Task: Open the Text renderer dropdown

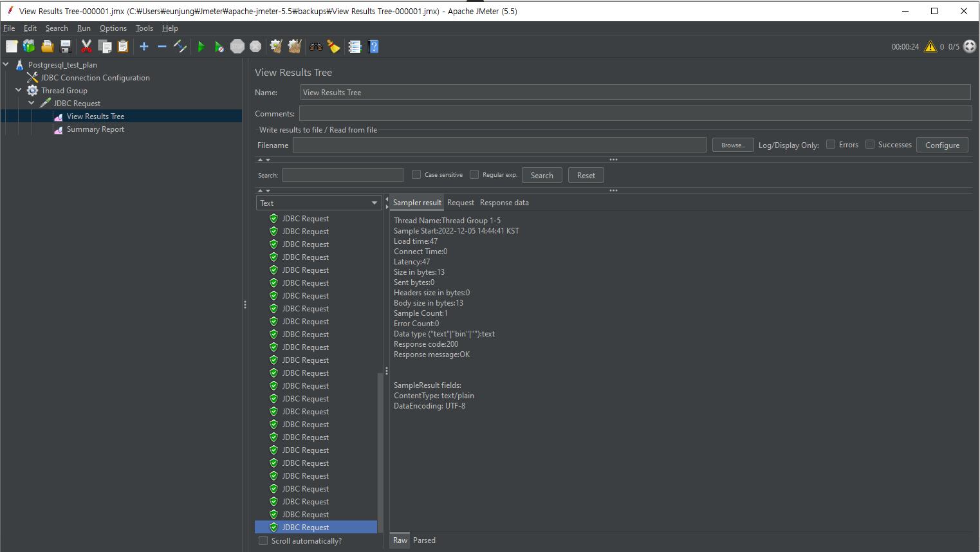Action: 319,203
